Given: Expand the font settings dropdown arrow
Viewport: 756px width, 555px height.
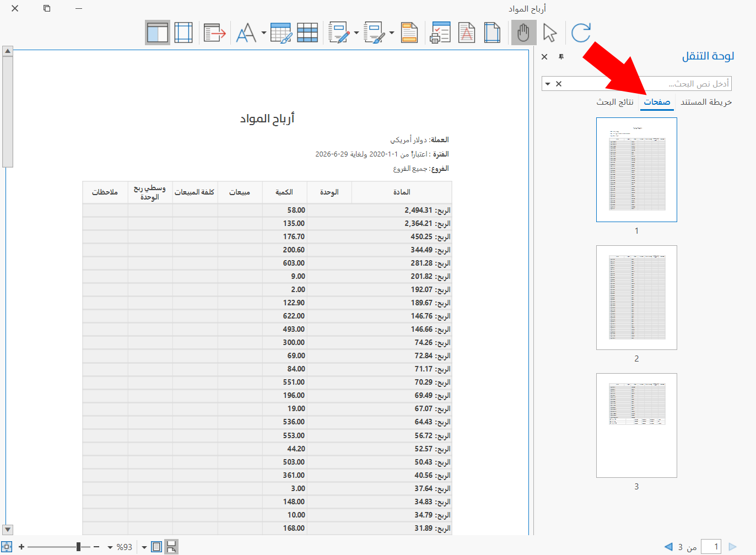Looking at the screenshot, I should (264, 33).
